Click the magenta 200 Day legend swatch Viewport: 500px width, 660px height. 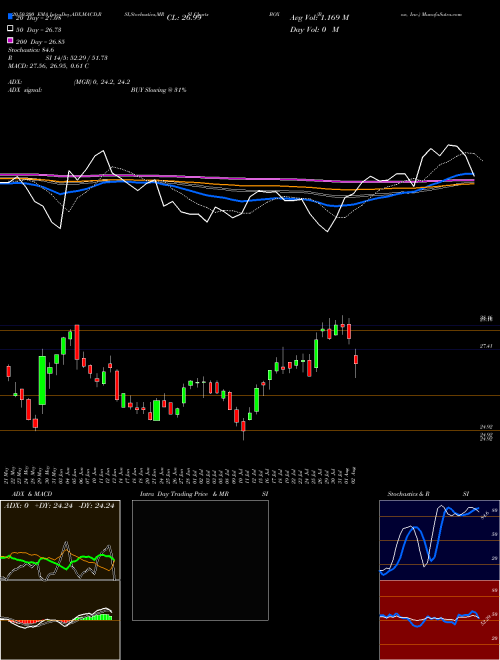pos(10,41)
